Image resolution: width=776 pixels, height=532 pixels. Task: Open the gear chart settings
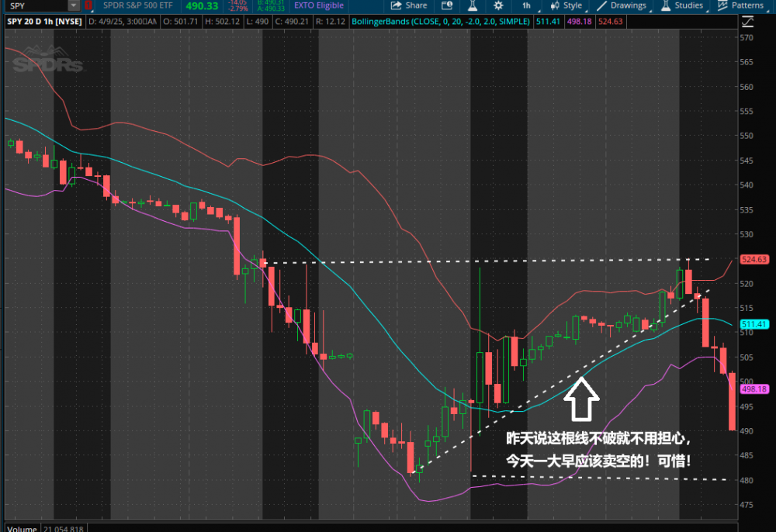click(498, 5)
